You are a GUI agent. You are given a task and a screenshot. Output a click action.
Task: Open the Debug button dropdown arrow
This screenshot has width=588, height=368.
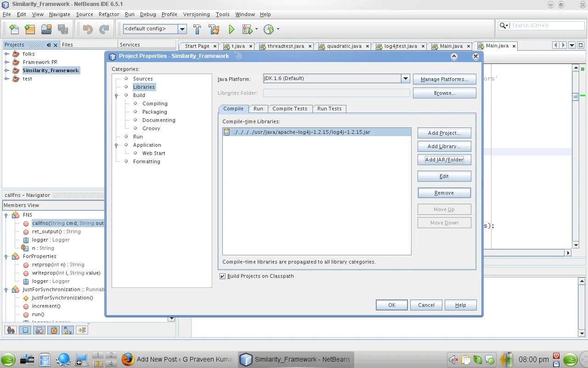tap(256, 29)
